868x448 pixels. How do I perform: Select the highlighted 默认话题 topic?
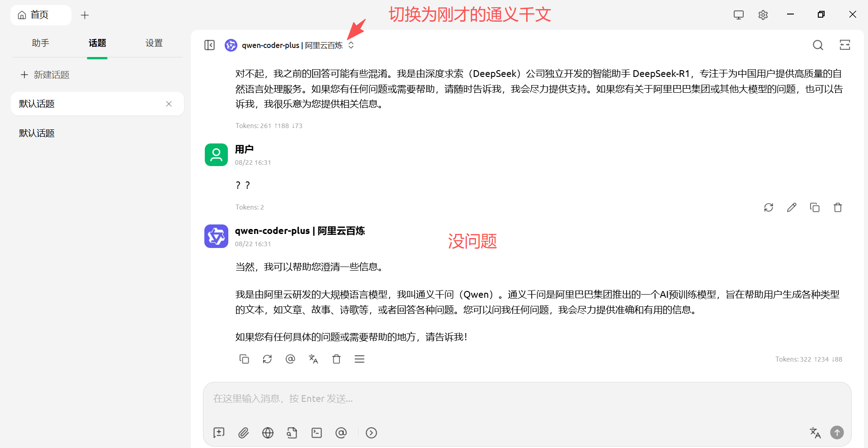click(x=97, y=104)
